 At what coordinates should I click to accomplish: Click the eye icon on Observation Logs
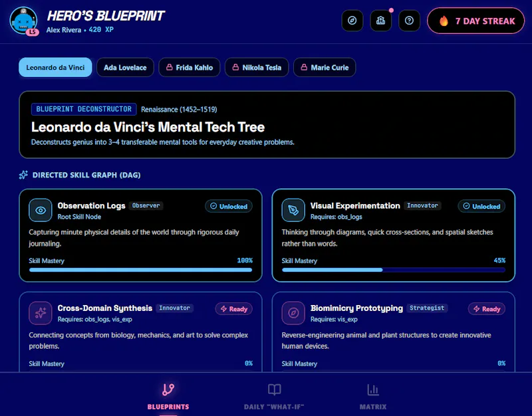41,210
